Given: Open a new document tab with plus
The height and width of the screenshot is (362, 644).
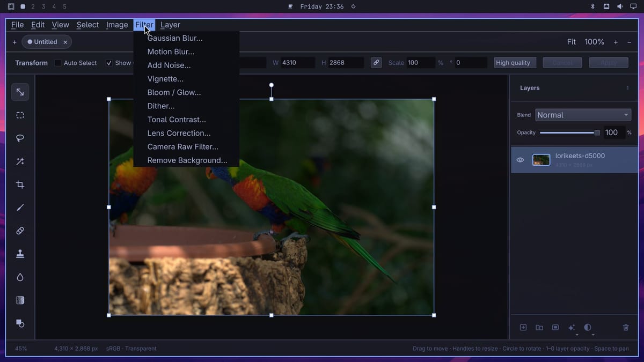Looking at the screenshot, I should tap(14, 42).
